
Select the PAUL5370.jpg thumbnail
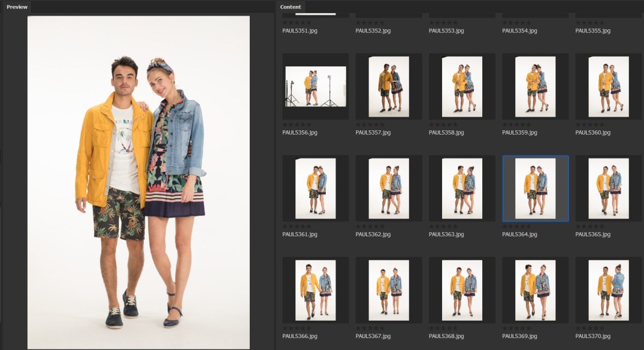click(x=609, y=290)
